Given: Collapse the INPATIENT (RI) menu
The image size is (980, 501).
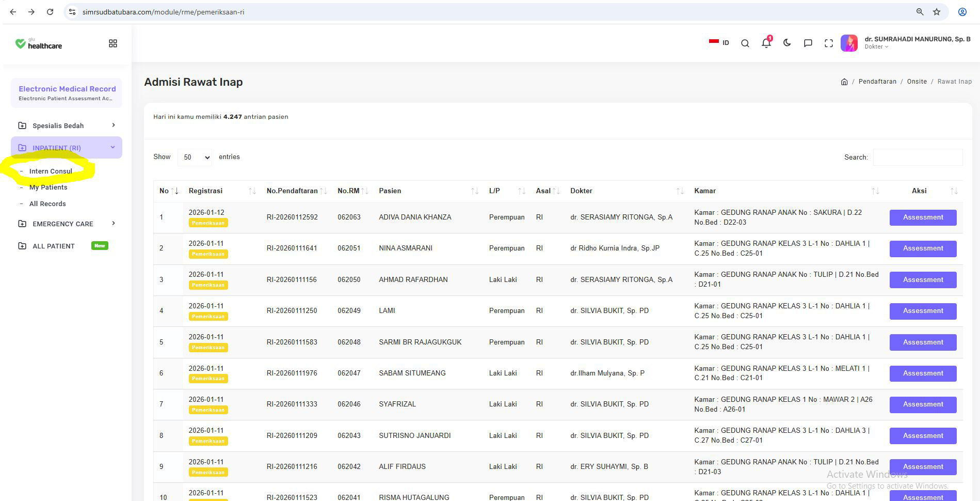Looking at the screenshot, I should [67, 148].
